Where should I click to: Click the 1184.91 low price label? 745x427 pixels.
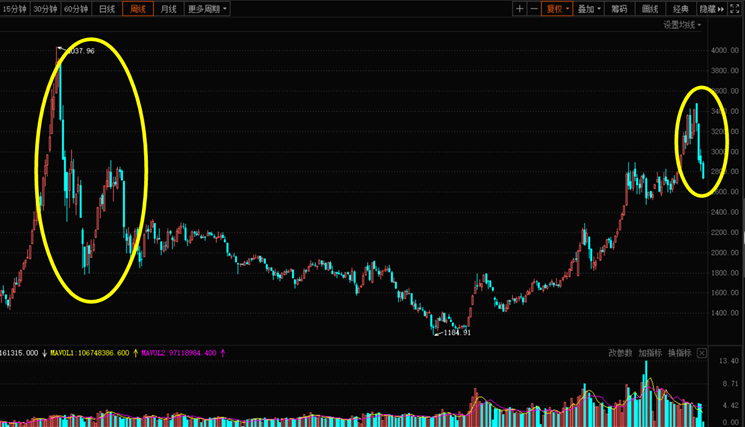tap(457, 332)
